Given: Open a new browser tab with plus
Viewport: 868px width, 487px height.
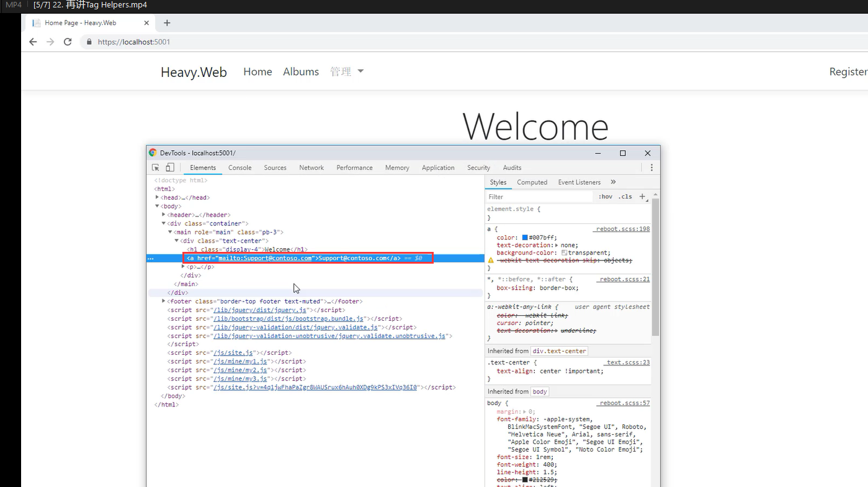Looking at the screenshot, I should 167,23.
